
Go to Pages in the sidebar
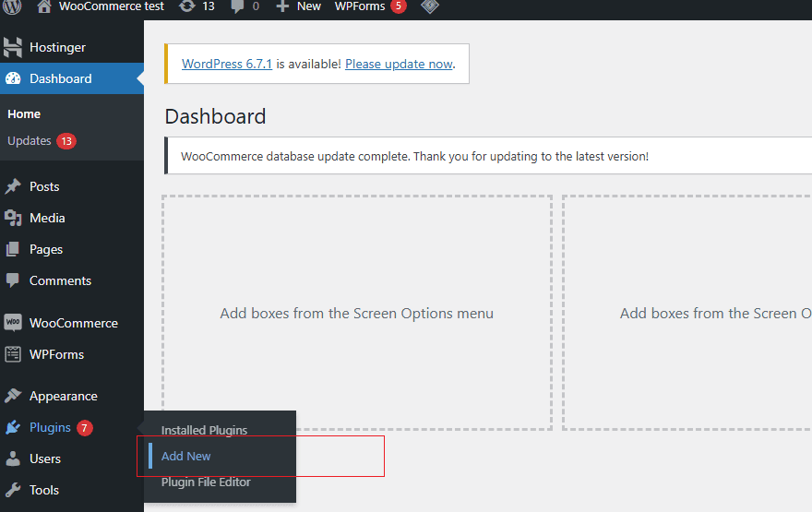coord(45,249)
